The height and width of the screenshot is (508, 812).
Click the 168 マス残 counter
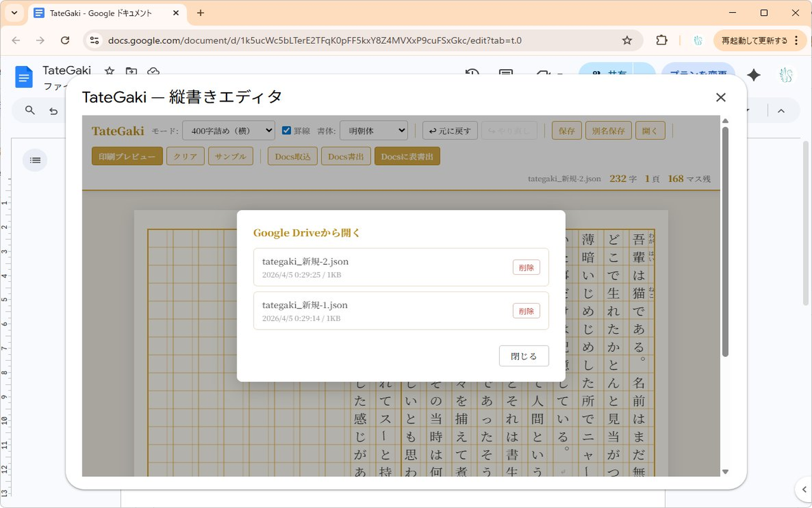pyautogui.click(x=689, y=178)
